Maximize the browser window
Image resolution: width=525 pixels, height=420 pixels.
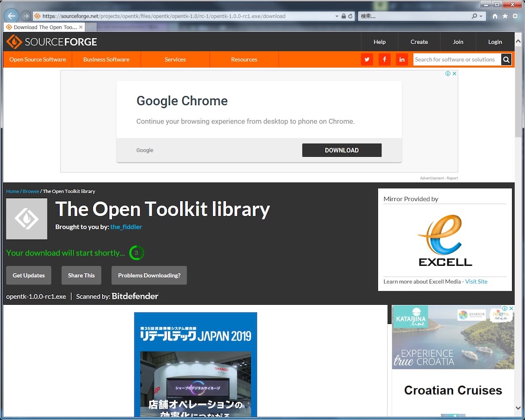coord(497,4)
